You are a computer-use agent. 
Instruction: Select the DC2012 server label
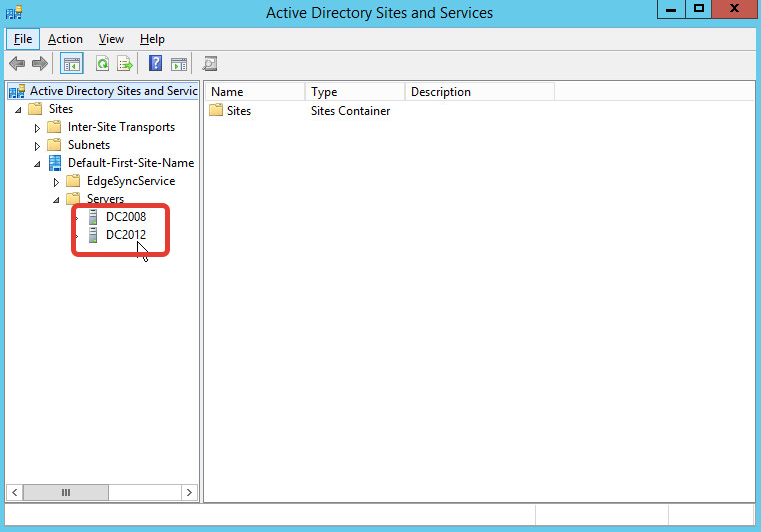point(126,234)
